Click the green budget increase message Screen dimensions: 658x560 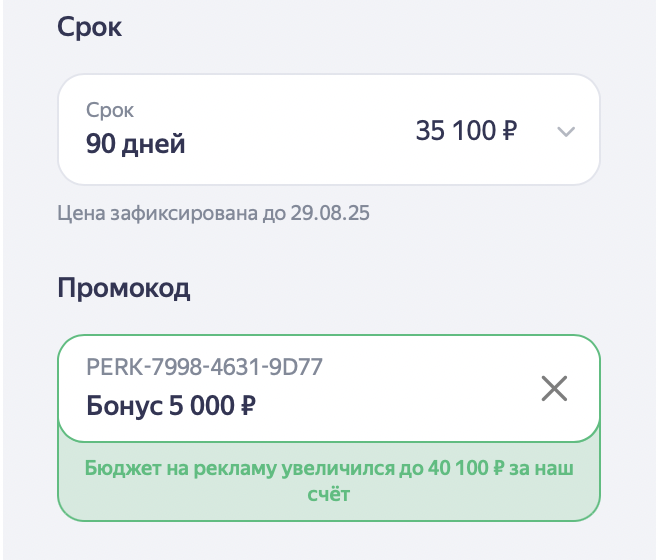coord(329,481)
